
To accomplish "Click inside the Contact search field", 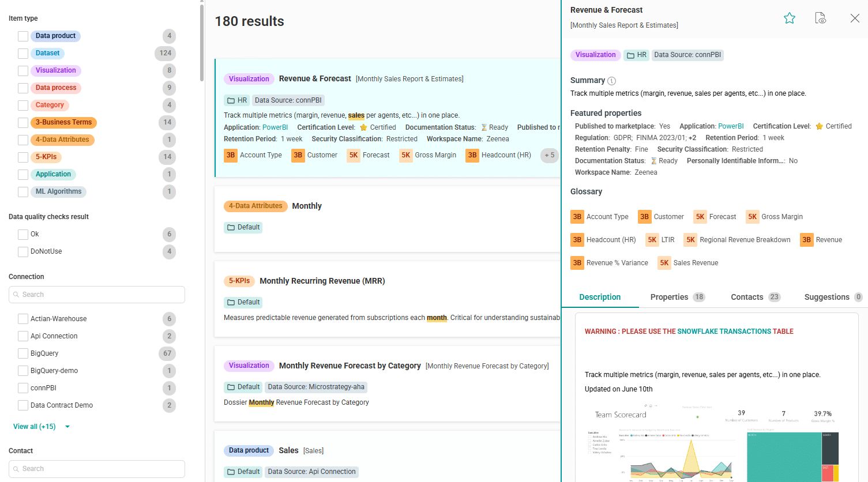I will pos(96,469).
